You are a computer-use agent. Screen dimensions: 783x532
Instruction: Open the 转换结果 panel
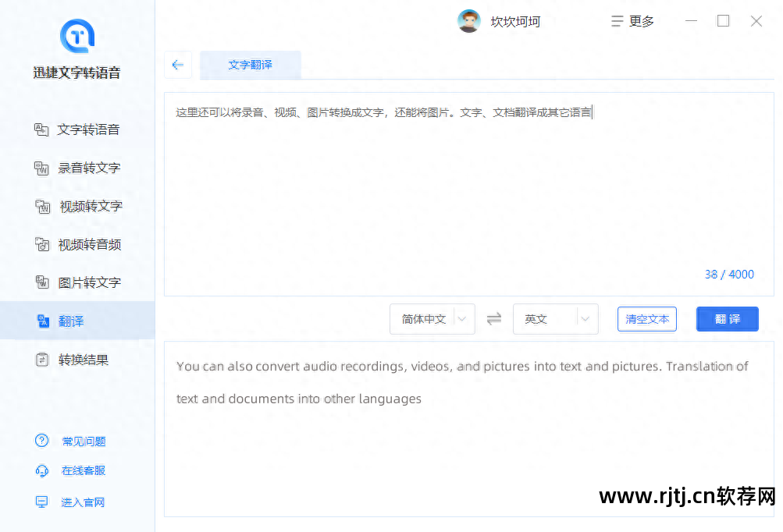click(x=78, y=359)
